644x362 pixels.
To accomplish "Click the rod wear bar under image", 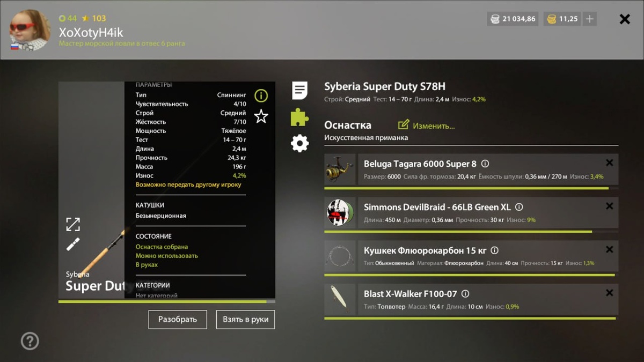I will [x=167, y=301].
